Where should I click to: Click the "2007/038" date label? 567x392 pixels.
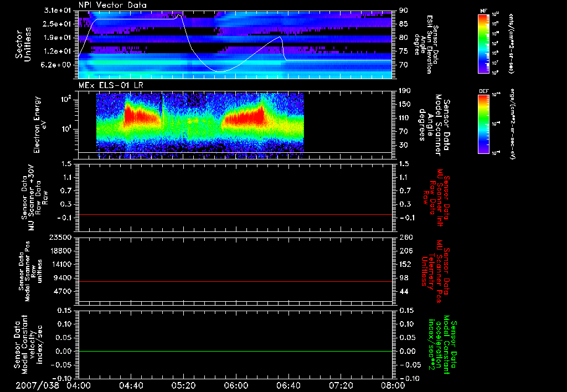coord(37,385)
